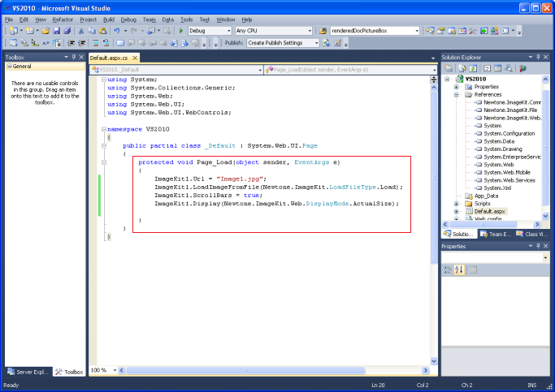Open the Build menu
Image resolution: width=555 pixels, height=392 pixels.
click(109, 19)
